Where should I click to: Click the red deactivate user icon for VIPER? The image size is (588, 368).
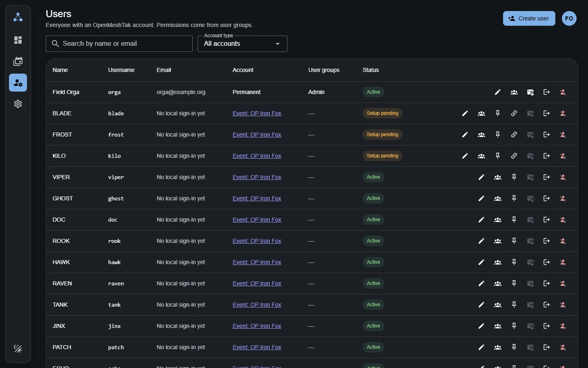pos(563,177)
